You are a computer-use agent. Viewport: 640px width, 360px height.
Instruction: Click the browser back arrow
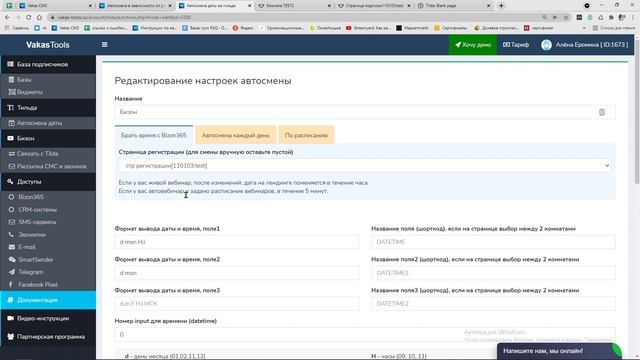pyautogui.click(x=7, y=18)
